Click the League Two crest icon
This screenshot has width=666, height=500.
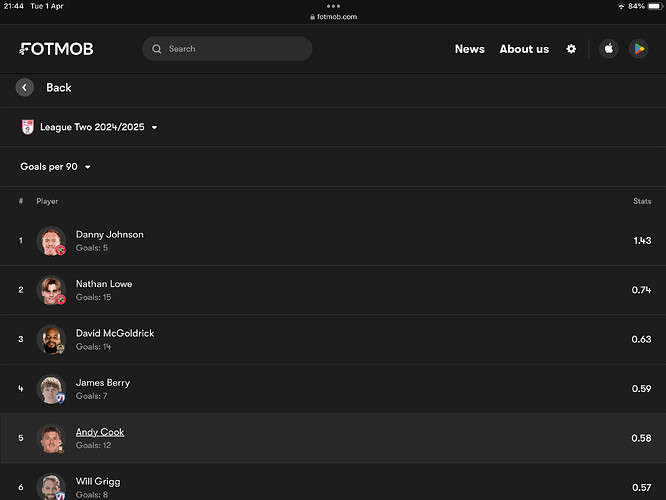point(28,127)
